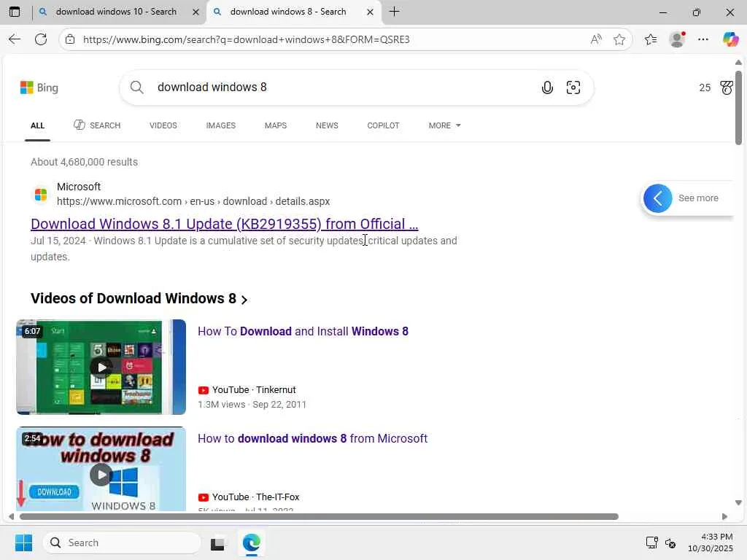Select the MAPS tab
Image resolution: width=747 pixels, height=560 pixels.
(275, 125)
